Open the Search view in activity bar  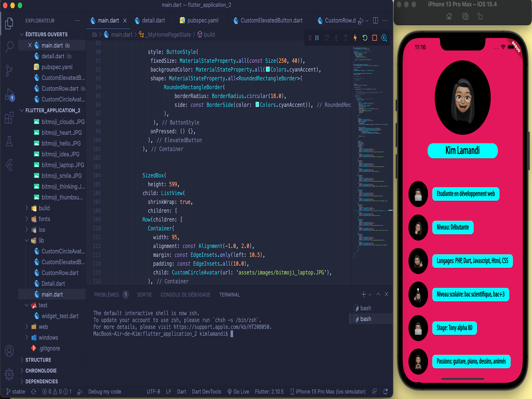click(x=9, y=47)
